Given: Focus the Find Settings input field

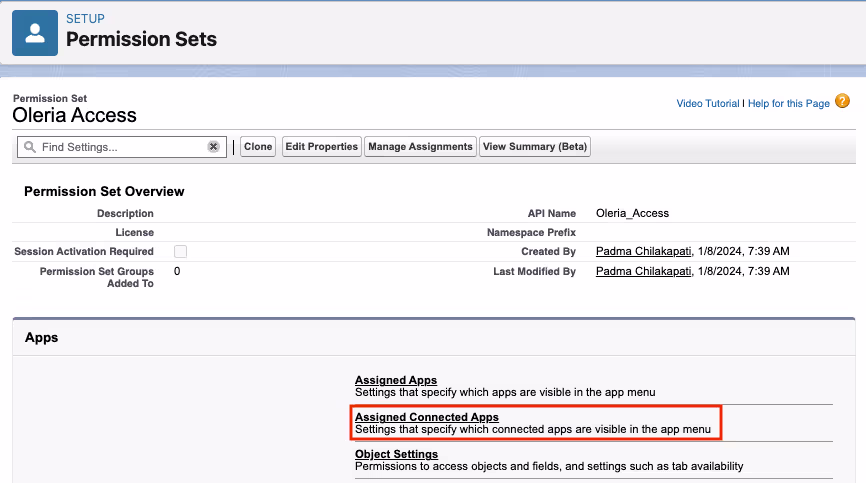Looking at the screenshot, I should coord(122,147).
